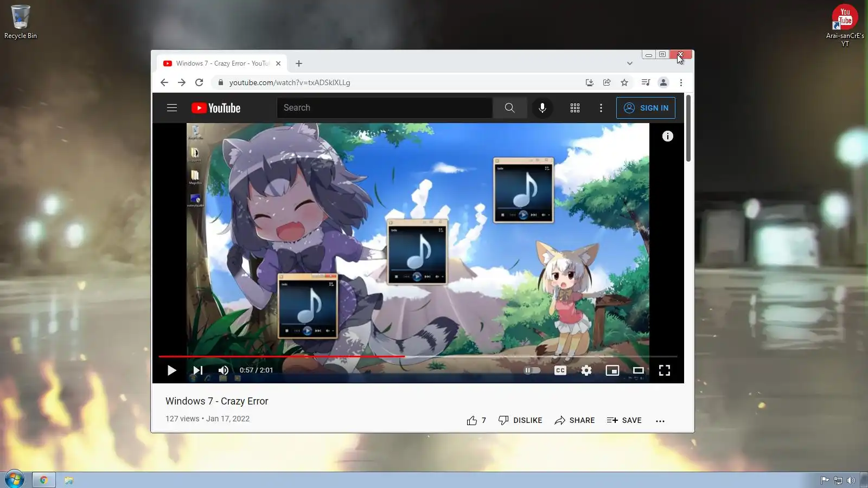Screen dimensions: 868x488
Task: Open the YouTube apps grid
Action: pos(575,108)
